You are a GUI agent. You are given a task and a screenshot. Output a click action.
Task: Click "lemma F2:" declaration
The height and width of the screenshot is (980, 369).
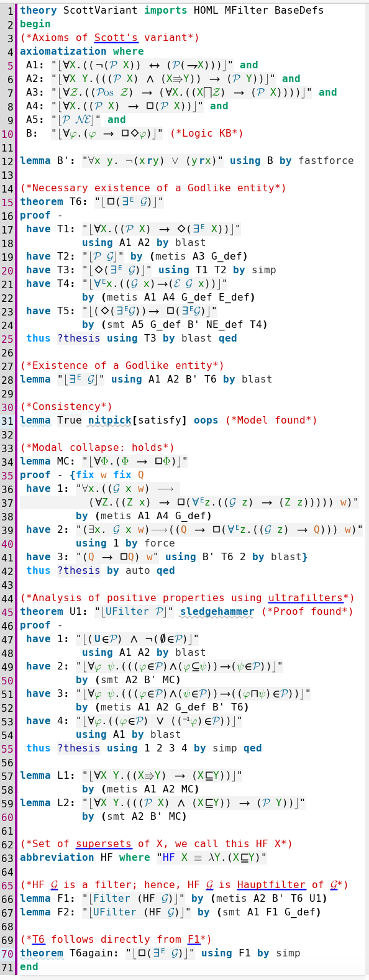coord(48,912)
